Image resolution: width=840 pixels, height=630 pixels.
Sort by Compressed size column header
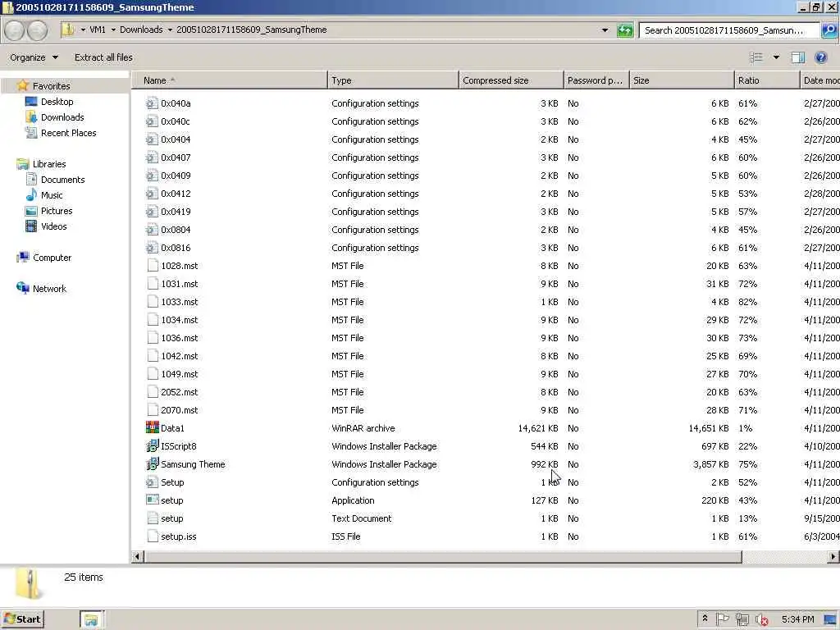(511, 80)
